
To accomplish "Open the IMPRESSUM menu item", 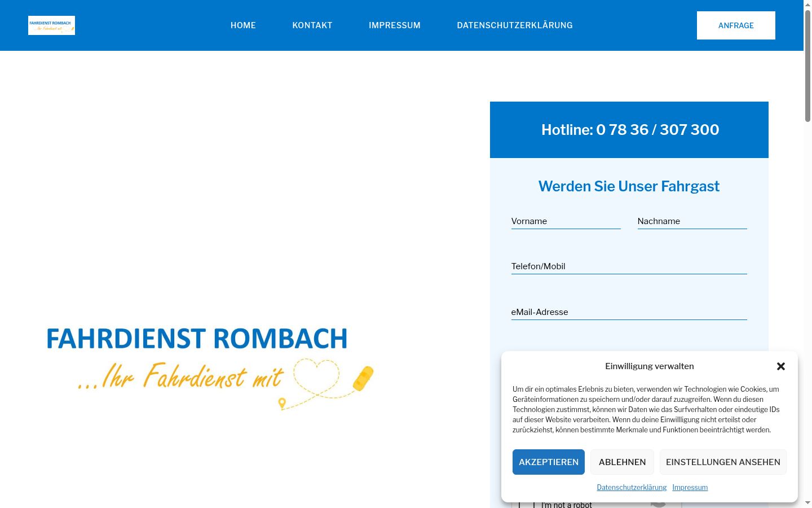I will 395,25.
